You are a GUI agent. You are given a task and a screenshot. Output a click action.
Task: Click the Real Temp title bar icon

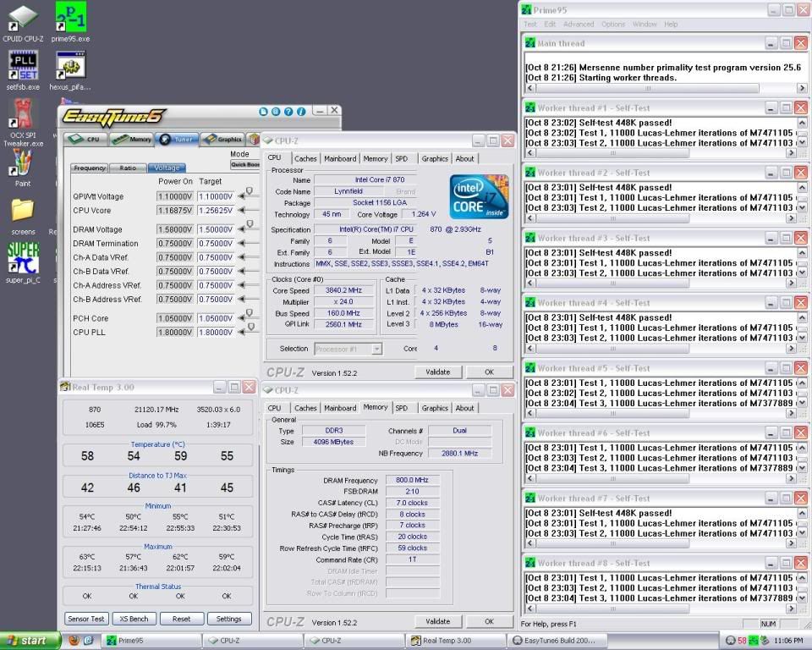(65, 387)
